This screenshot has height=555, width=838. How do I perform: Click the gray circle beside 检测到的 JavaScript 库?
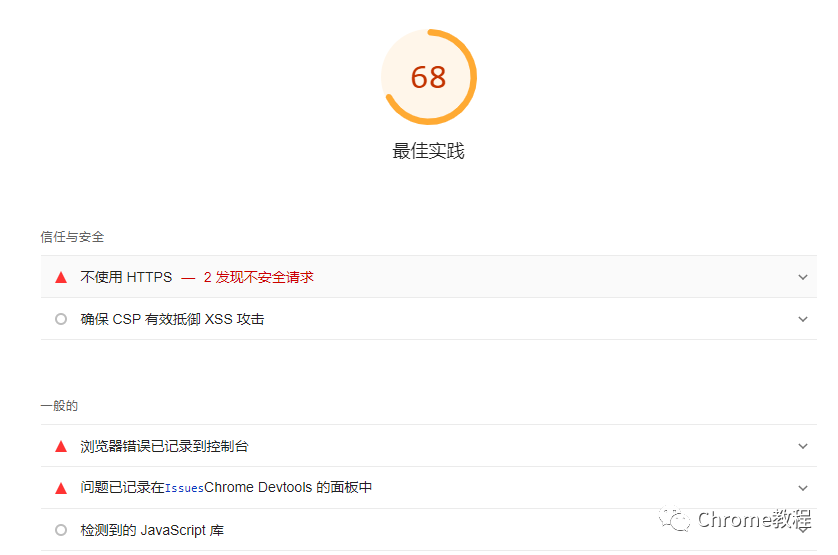coord(61,530)
